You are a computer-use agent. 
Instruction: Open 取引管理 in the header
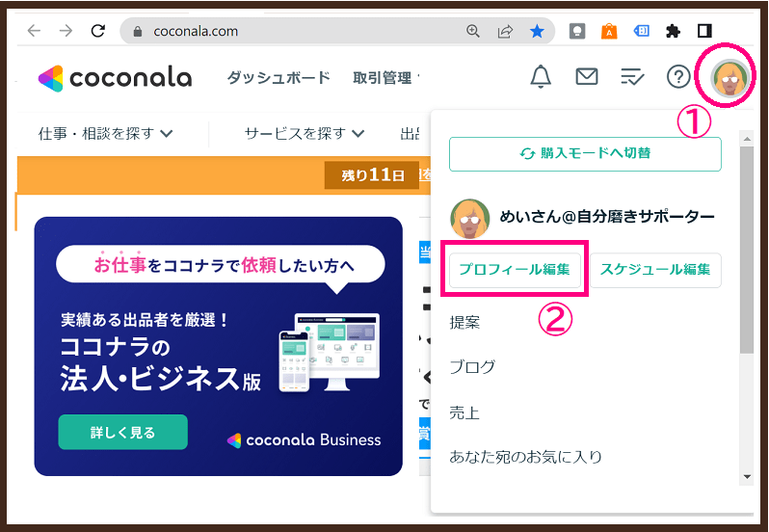tap(383, 77)
